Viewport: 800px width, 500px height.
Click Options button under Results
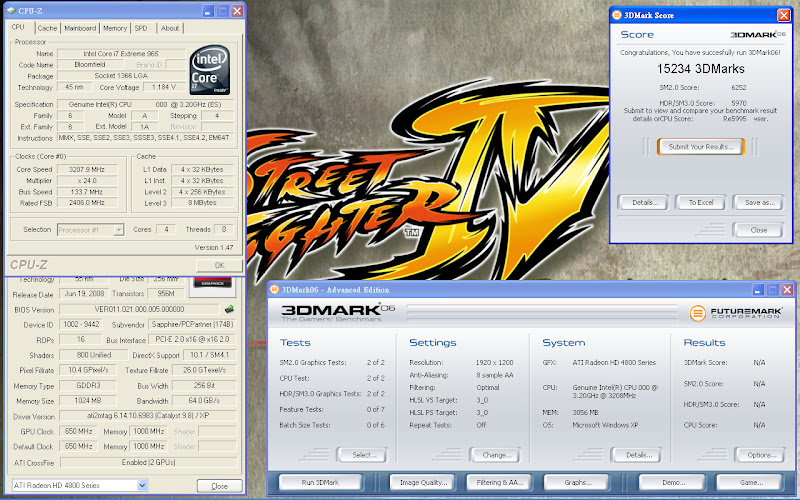click(x=762, y=455)
